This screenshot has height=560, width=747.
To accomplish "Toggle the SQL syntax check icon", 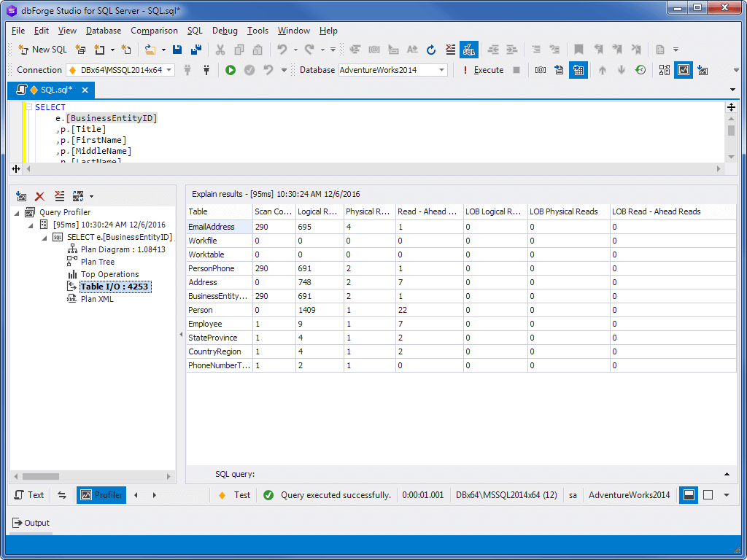I will [x=469, y=50].
